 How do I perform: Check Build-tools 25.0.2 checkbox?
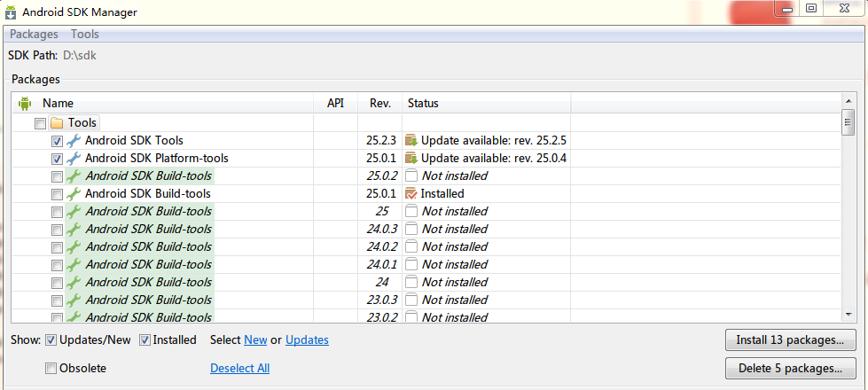pyautogui.click(x=57, y=176)
